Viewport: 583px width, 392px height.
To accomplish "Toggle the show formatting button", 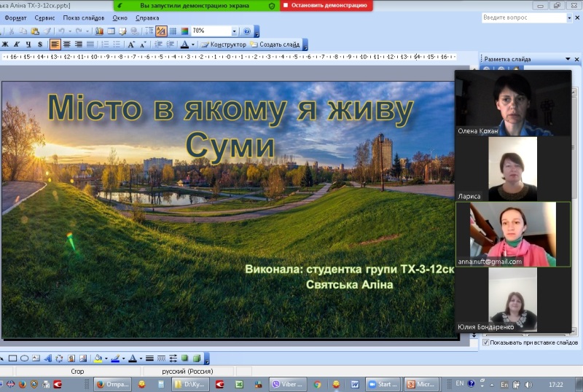I will point(161,31).
